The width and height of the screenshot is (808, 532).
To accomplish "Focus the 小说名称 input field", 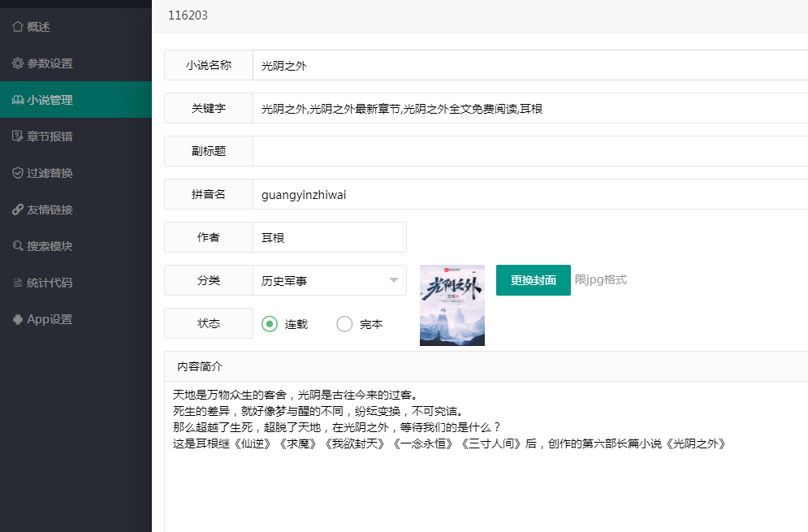I will [x=528, y=66].
